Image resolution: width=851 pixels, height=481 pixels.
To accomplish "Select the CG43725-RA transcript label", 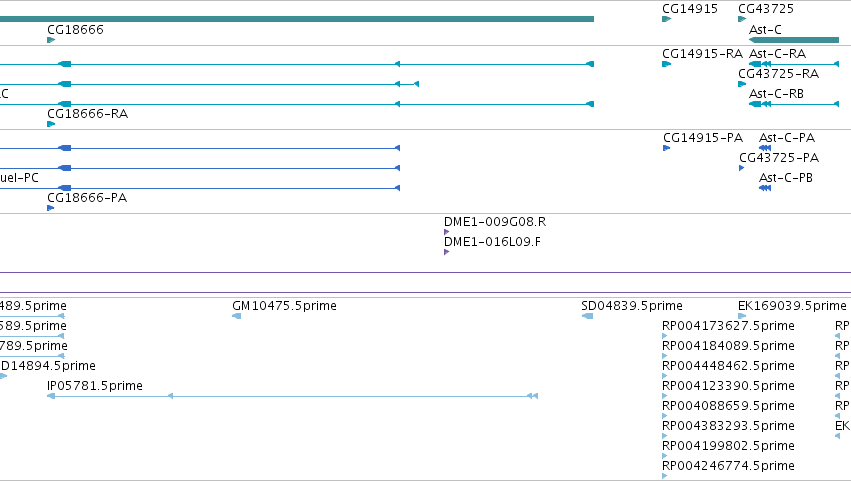I will [778, 74].
